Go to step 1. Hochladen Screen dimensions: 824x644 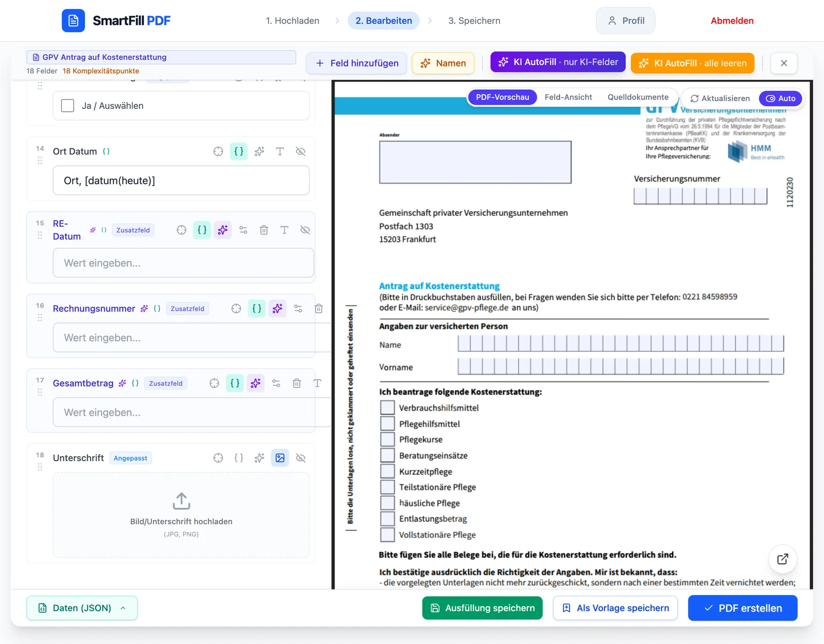(x=293, y=21)
